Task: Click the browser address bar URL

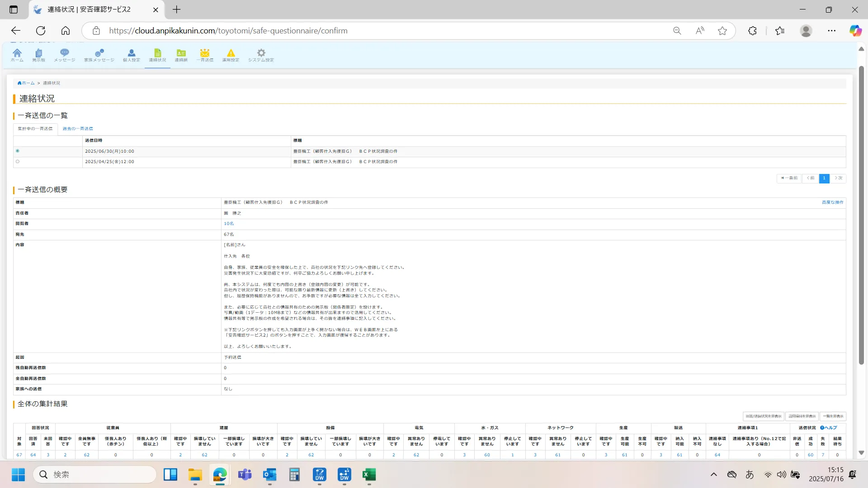Action: coord(228,31)
